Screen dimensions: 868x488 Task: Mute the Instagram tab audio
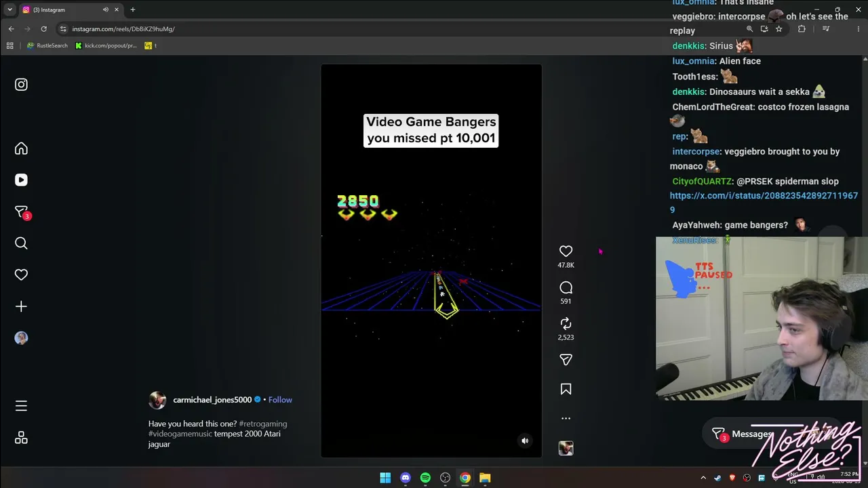click(106, 9)
